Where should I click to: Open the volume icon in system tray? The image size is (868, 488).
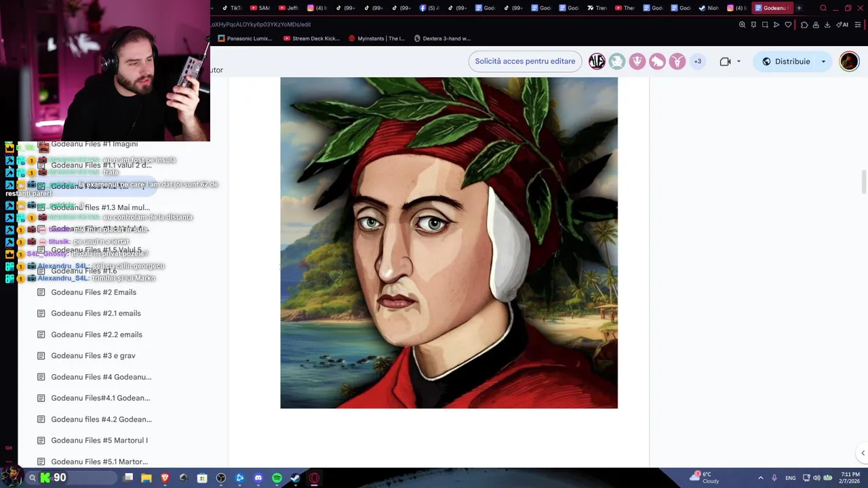point(816,478)
